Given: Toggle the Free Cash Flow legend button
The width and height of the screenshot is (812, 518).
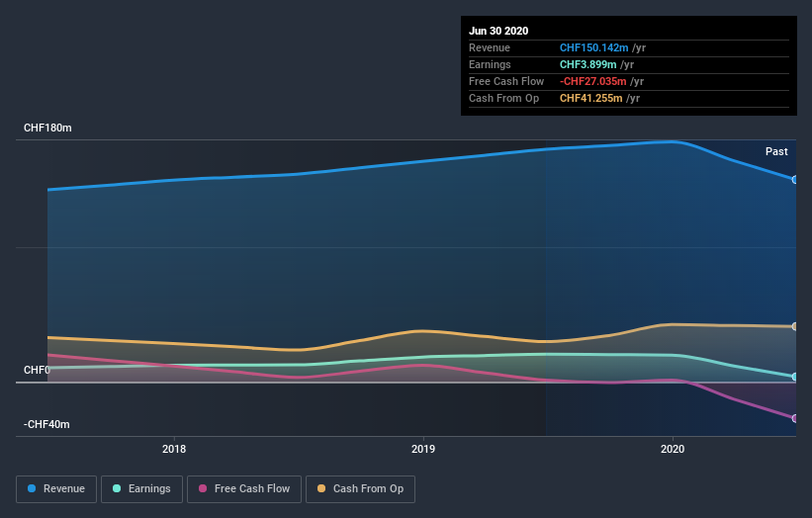Looking at the screenshot, I should pos(244,489).
